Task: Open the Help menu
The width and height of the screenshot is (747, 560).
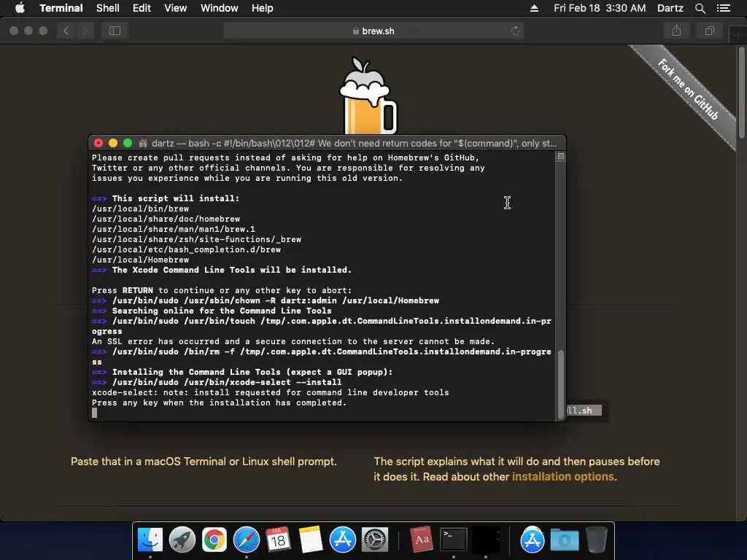Action: (262, 8)
